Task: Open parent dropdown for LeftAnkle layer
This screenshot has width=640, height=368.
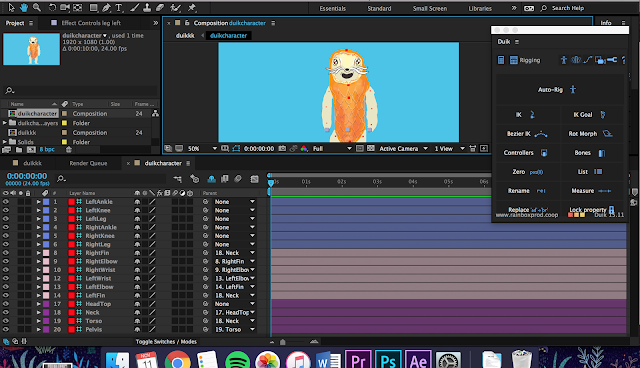Action: pyautogui.click(x=235, y=202)
